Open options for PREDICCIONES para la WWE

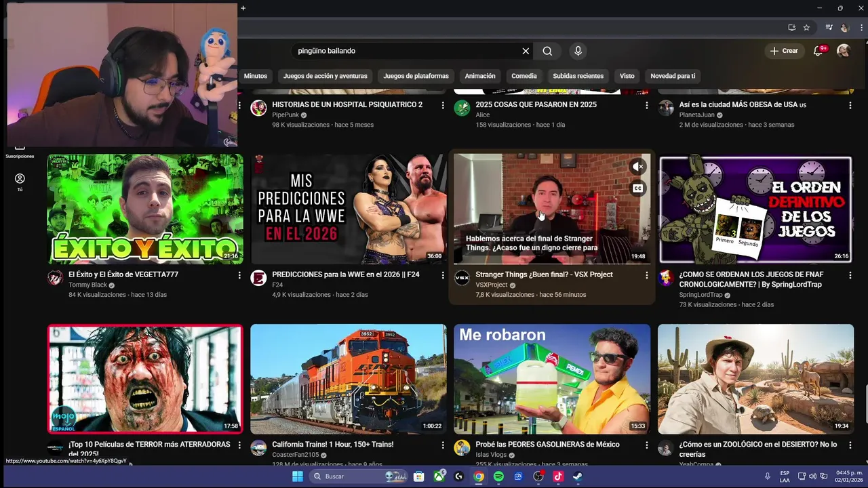pos(443,275)
